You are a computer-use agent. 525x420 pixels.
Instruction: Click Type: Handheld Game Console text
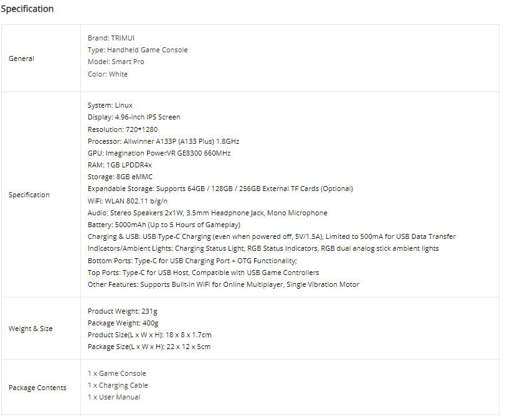138,50
